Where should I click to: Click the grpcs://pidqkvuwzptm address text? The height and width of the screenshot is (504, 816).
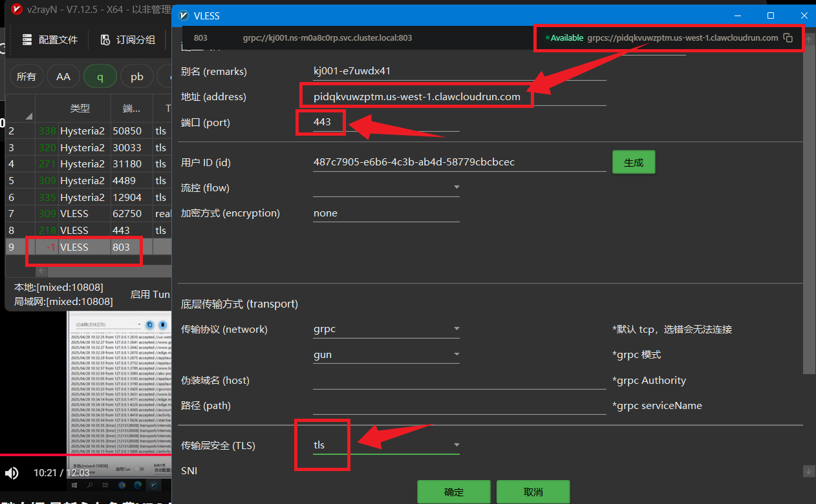(683, 37)
